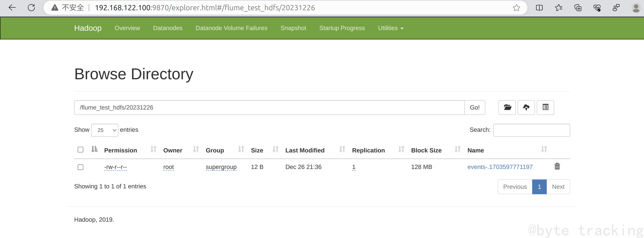Delete events file with trash icon
Viewport: 644px width, 238px height.
[x=557, y=166]
